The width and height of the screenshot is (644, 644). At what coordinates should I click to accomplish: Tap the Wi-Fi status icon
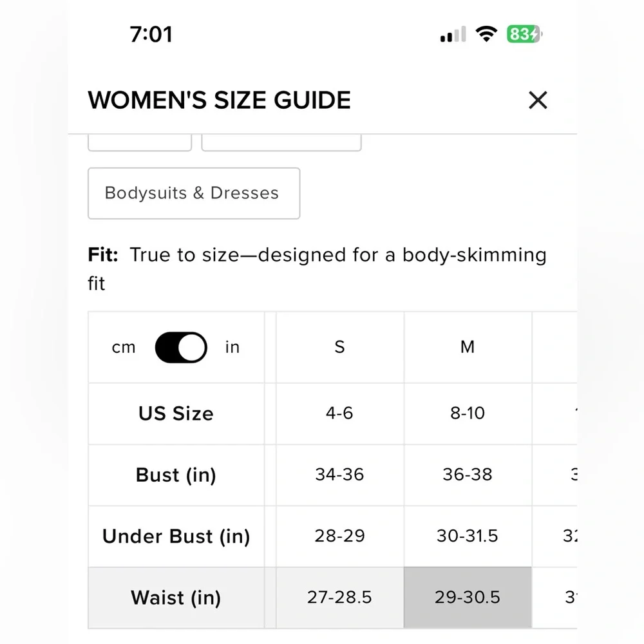click(x=486, y=34)
